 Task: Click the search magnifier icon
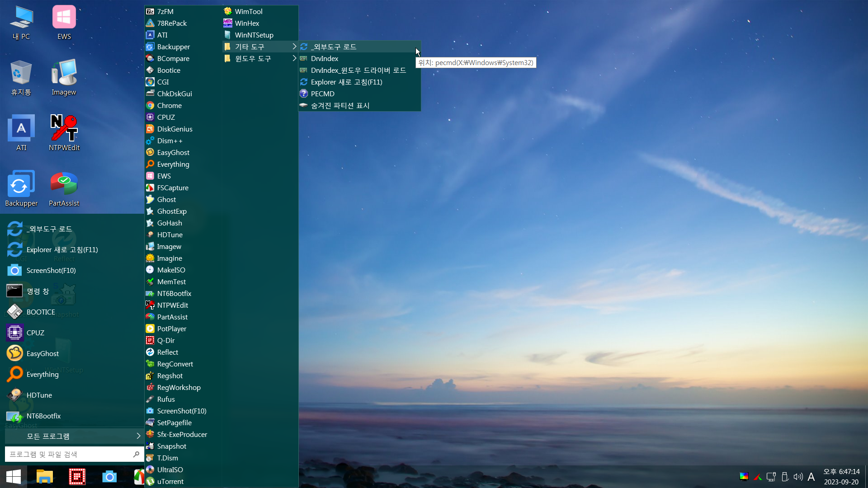(x=136, y=454)
